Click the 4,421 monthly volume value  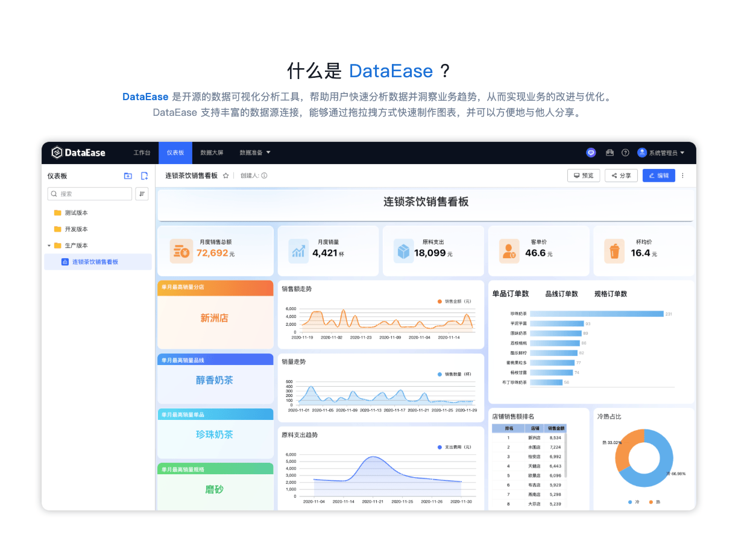(325, 253)
